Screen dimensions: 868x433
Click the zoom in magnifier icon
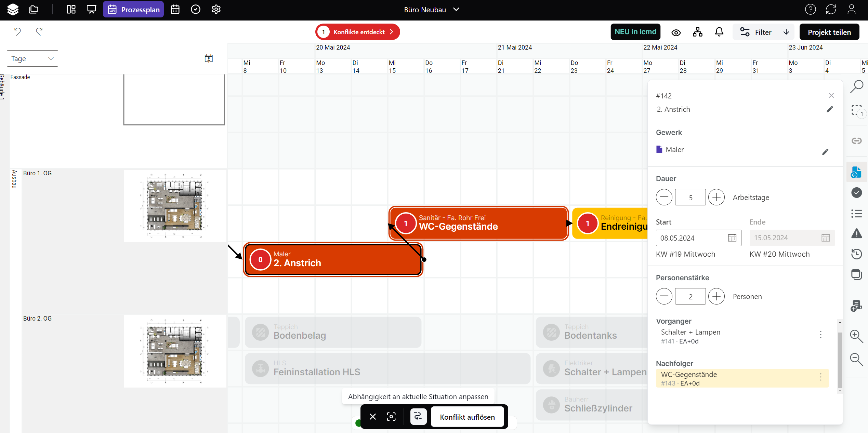click(x=856, y=336)
